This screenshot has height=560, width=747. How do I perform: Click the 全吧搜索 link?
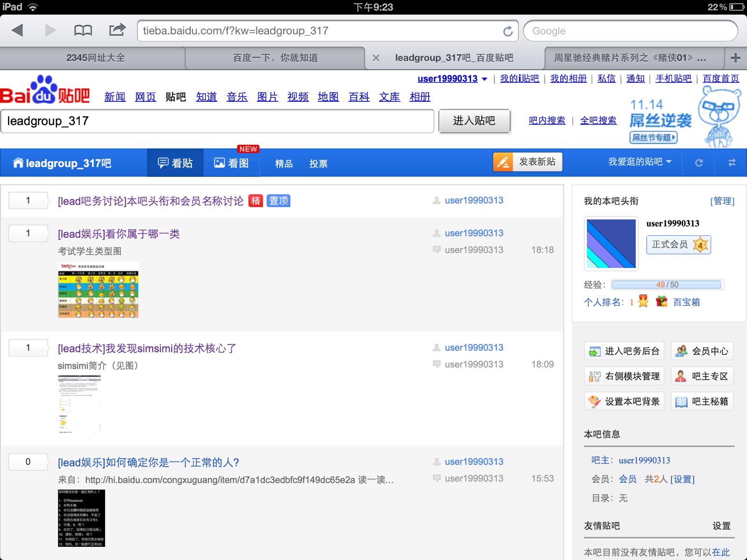click(598, 120)
